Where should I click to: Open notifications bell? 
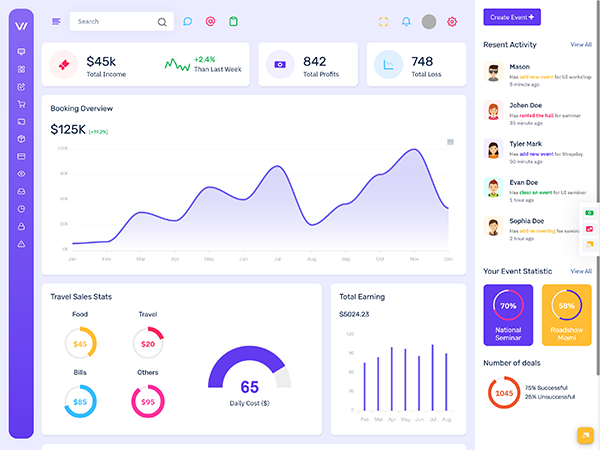[406, 21]
